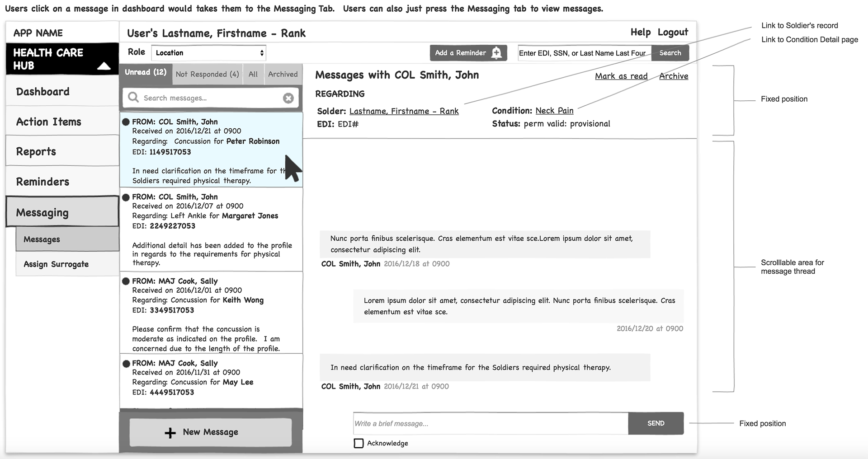Click Mark as read link

tap(621, 76)
